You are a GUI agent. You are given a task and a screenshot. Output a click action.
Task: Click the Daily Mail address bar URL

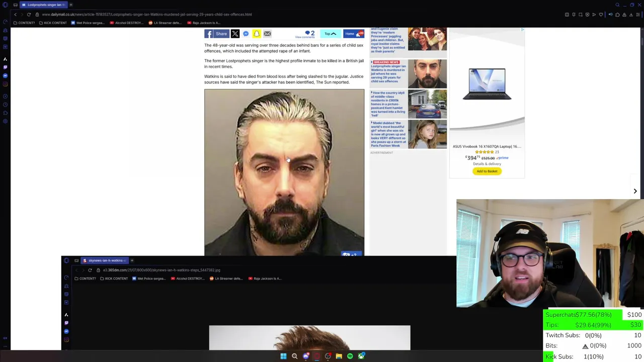[147, 15]
